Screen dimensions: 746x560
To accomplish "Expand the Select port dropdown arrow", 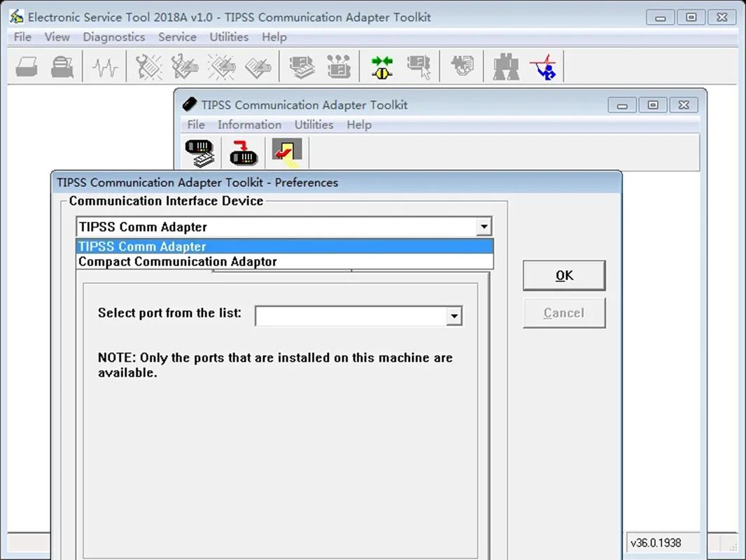I will pos(454,316).
